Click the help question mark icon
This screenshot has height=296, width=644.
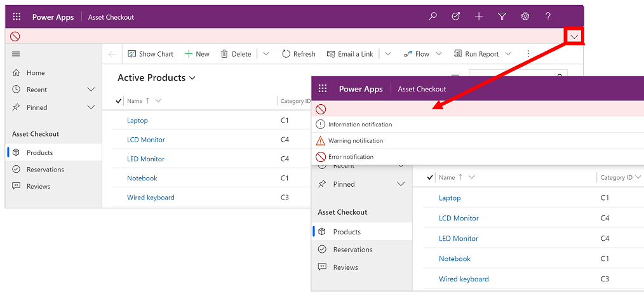click(548, 17)
